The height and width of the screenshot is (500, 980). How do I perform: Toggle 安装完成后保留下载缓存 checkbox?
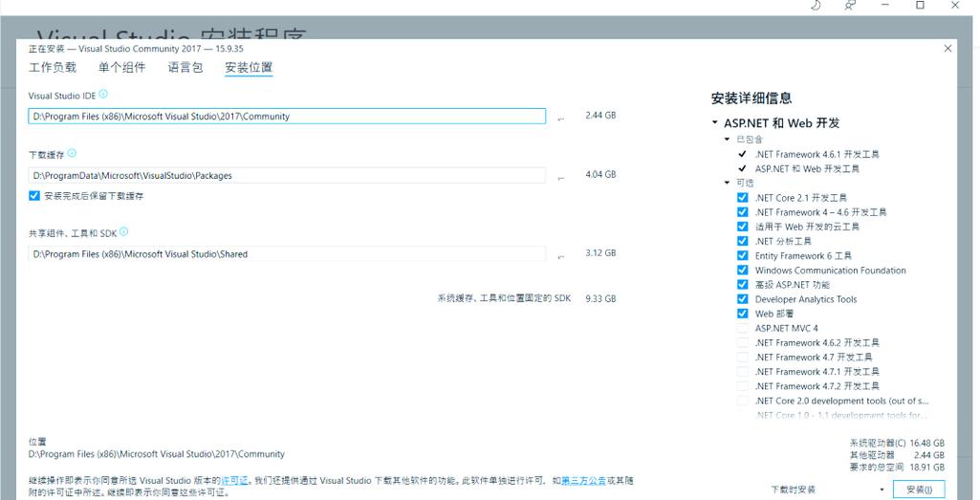tap(33, 196)
